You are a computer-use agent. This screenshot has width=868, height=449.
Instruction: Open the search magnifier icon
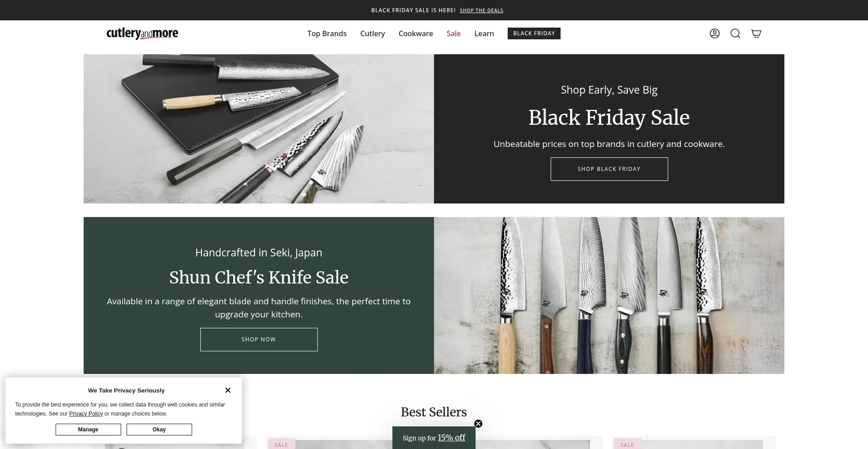[x=735, y=33]
